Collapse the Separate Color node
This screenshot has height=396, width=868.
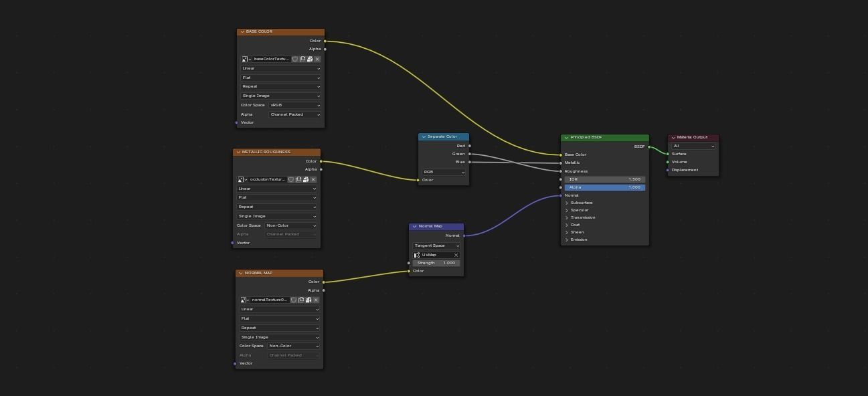[x=424, y=136]
